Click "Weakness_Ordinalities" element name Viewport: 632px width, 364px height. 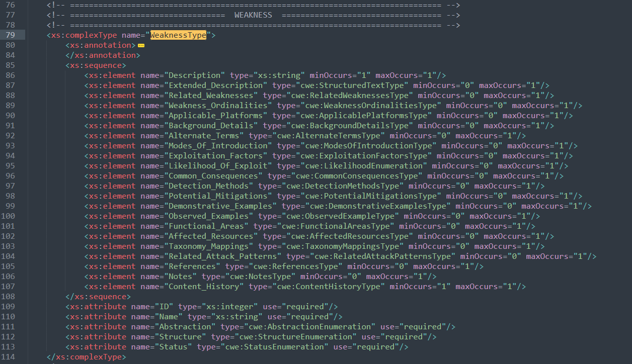pyautogui.click(x=218, y=106)
